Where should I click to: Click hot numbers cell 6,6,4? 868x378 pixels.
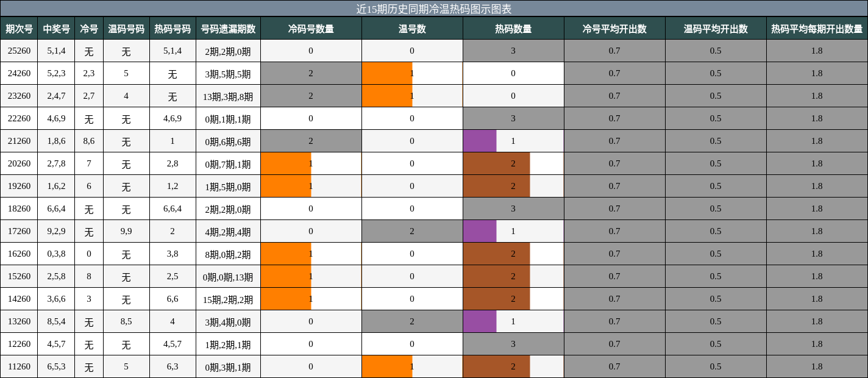[x=173, y=209]
